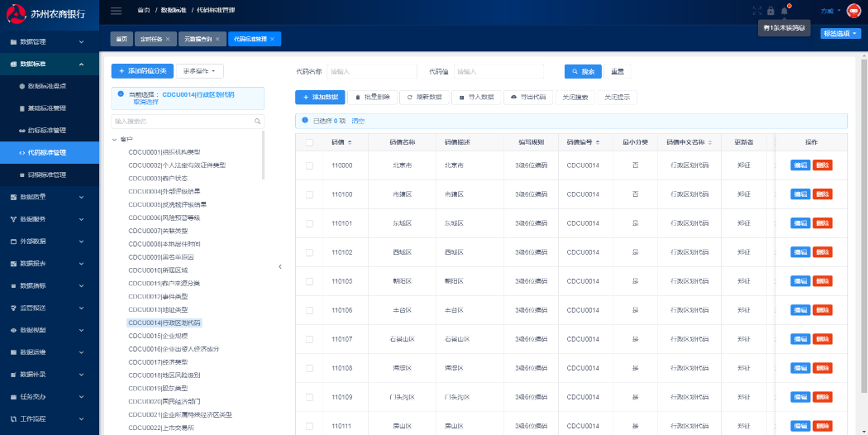
Task: Toggle the sidebar with the hamburger icon
Action: click(117, 11)
